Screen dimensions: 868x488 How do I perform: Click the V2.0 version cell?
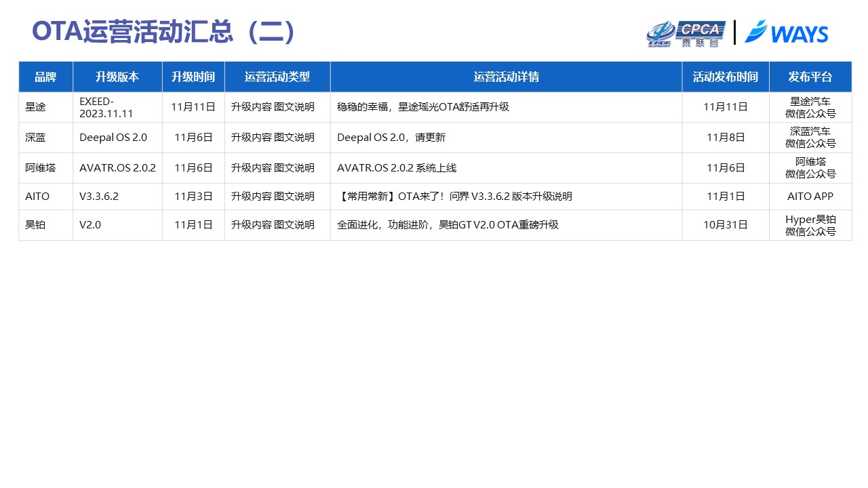[117, 225]
